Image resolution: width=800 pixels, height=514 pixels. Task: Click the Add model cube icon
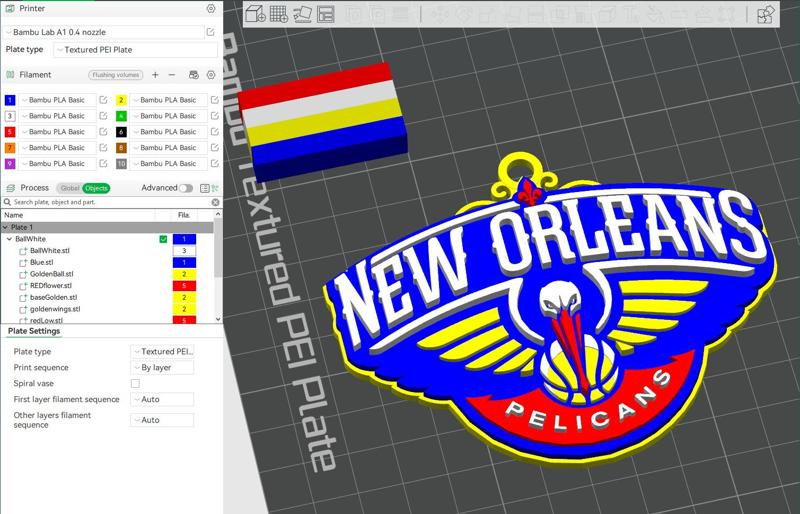[256, 14]
